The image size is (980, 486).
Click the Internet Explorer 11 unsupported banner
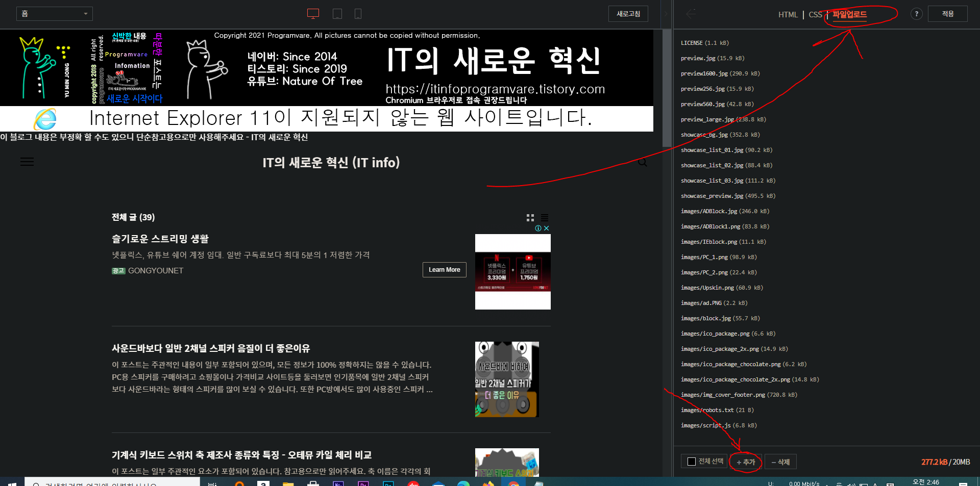pyautogui.click(x=327, y=119)
